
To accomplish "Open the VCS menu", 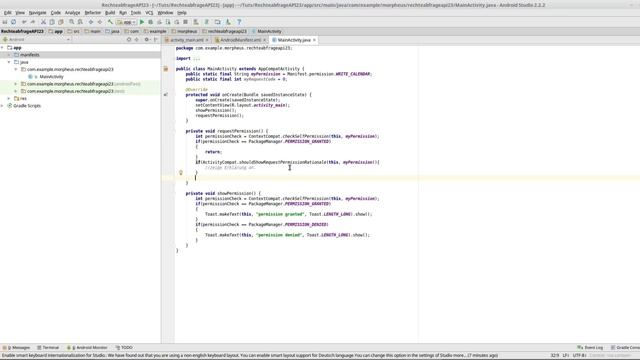I will 149,13.
